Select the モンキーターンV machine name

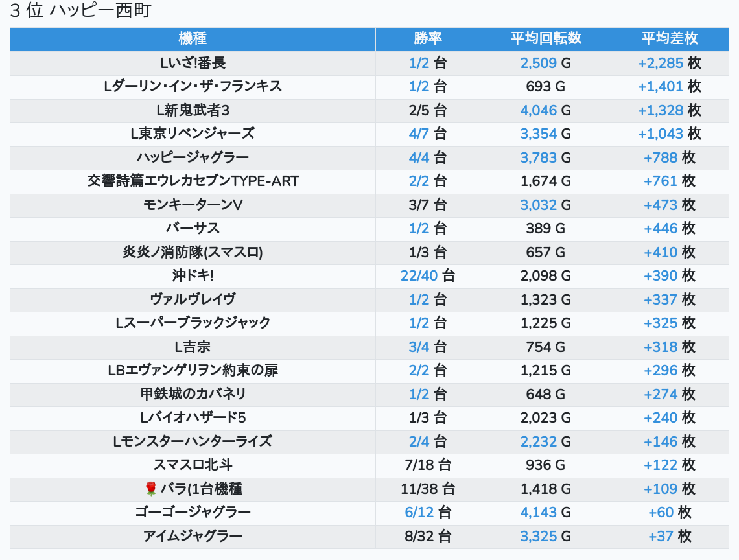(x=193, y=205)
